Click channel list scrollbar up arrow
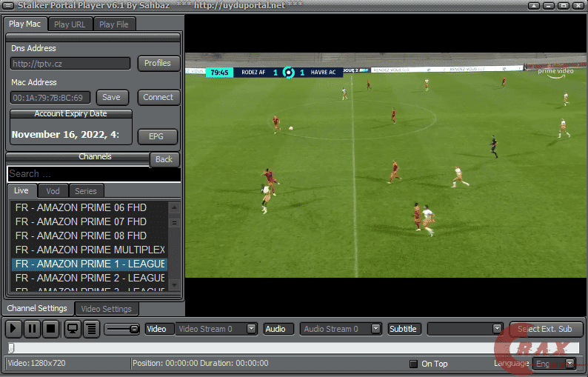Screen dimensions: 588x377 [x=174, y=207]
